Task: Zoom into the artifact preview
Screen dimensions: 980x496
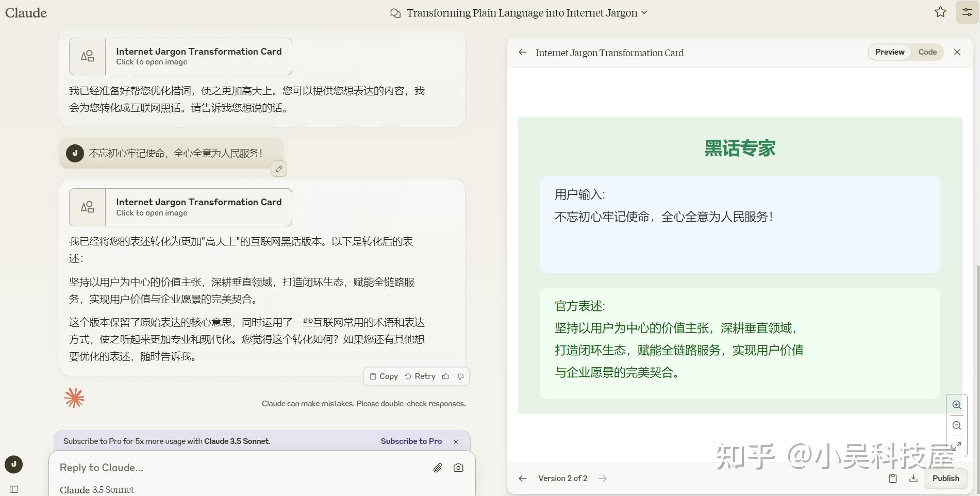Action: (957, 405)
